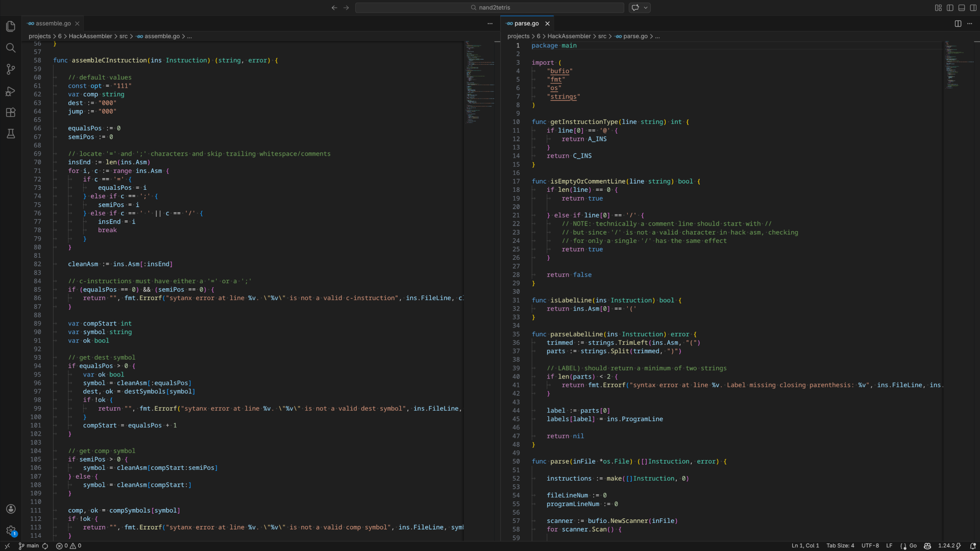Viewport: 980px width, 551px height.
Task: Toggle the secondary side bar
Action: (973, 8)
